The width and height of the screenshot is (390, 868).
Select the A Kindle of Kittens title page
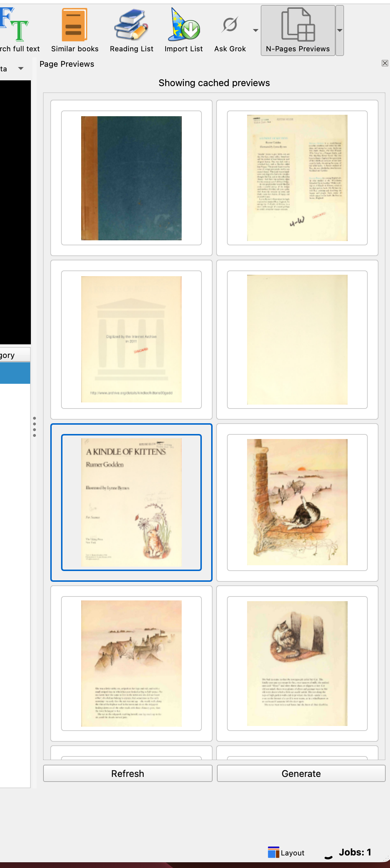point(131,502)
